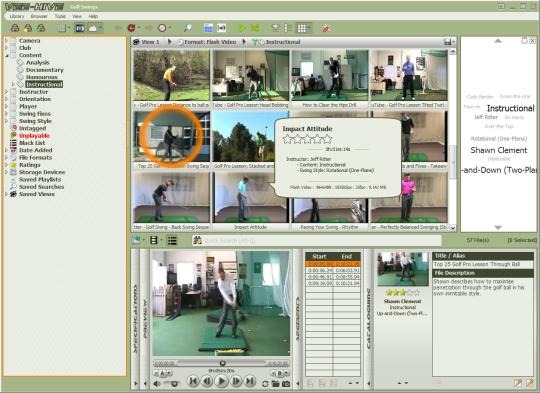
Task: Click the binoculars quick search icon
Action: click(197, 240)
